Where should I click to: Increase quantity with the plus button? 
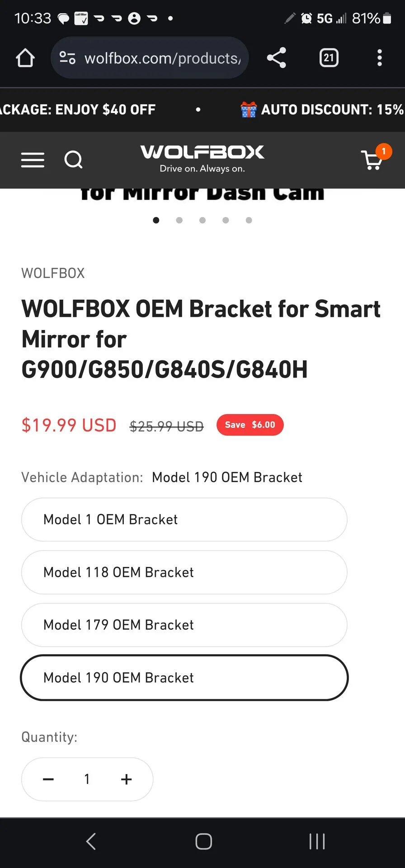point(127,779)
